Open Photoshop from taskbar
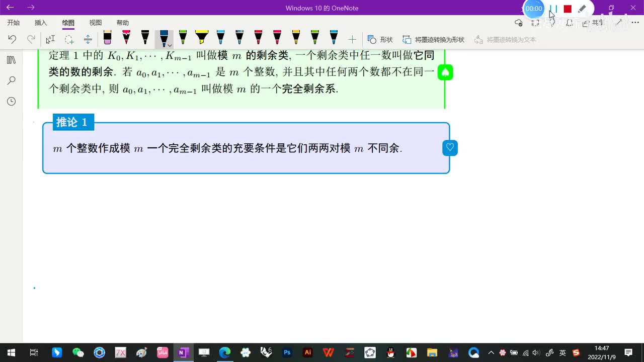This screenshot has width=644, height=362. (x=287, y=352)
